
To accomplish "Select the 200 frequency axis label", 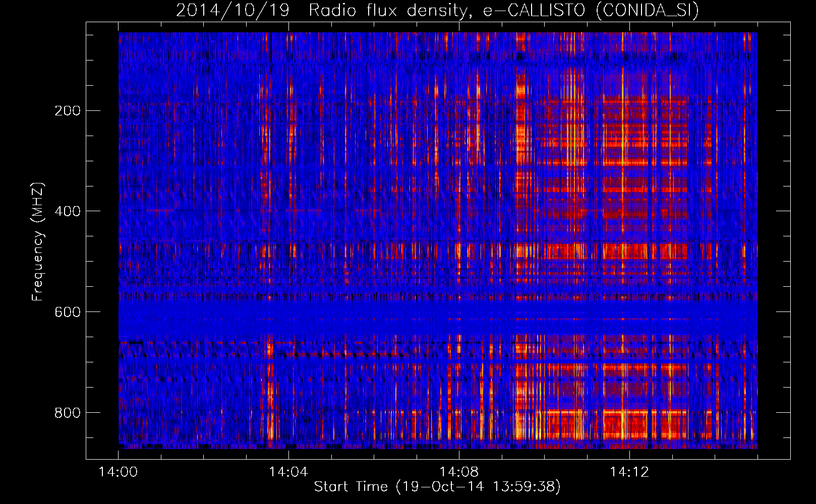I will click(68, 111).
